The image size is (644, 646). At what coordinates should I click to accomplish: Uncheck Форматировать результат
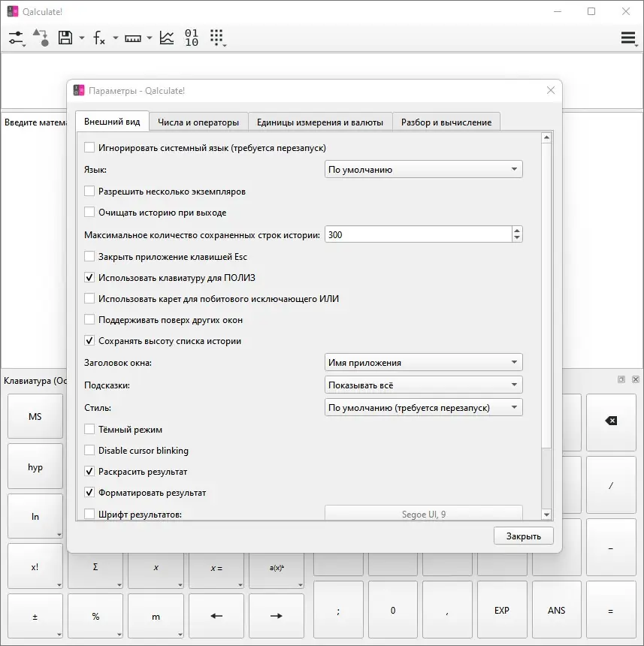[89, 492]
